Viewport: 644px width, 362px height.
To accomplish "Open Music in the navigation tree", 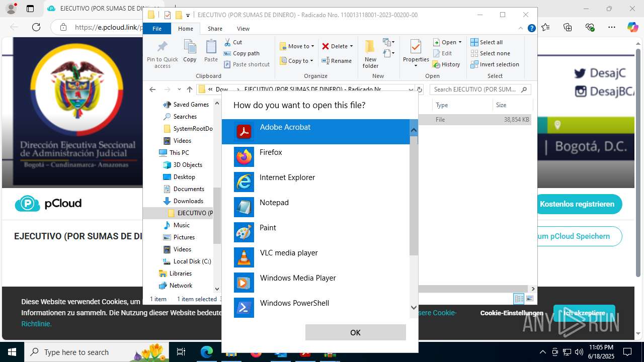I will [177, 225].
